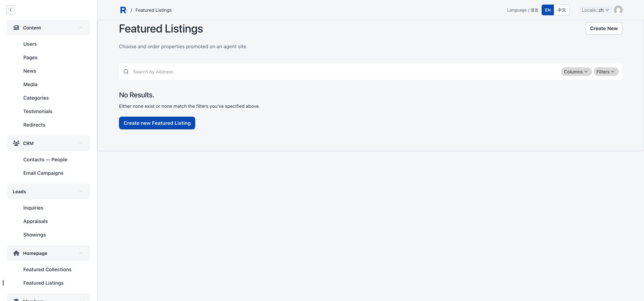The height and width of the screenshot is (301, 644).
Task: Open Appraisals under Leads
Action: coord(35,221)
